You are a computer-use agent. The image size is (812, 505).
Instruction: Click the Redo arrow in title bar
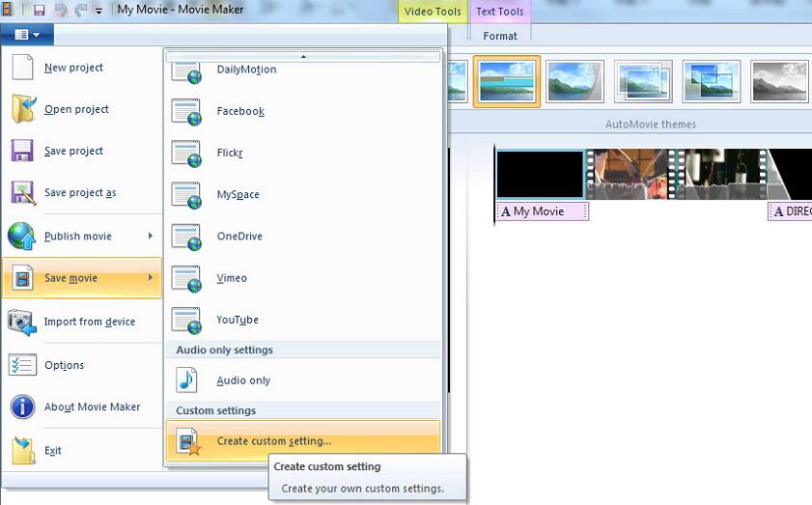pyautogui.click(x=81, y=10)
